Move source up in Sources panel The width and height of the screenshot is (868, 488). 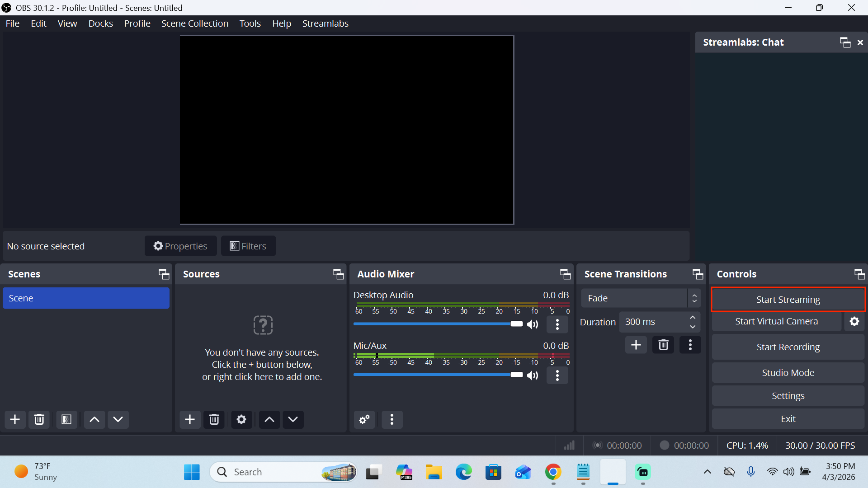pyautogui.click(x=269, y=419)
